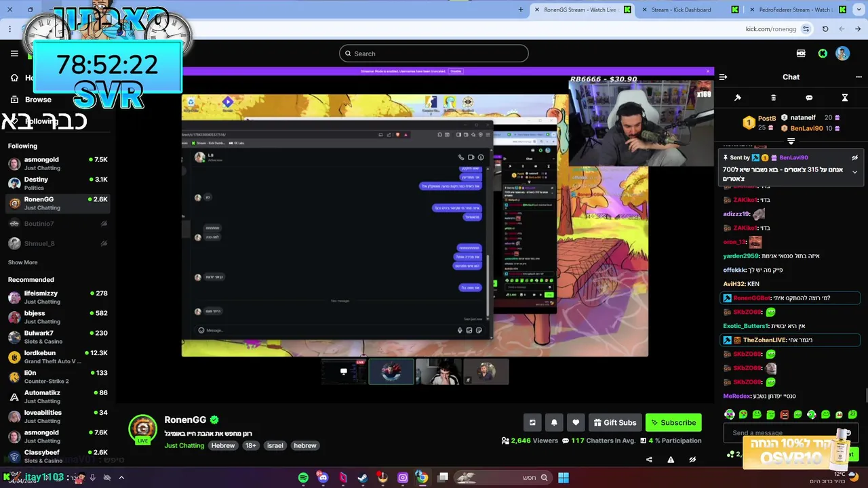Open loveabilities recommended channel
This screenshot has height=488, width=868.
[58, 416]
